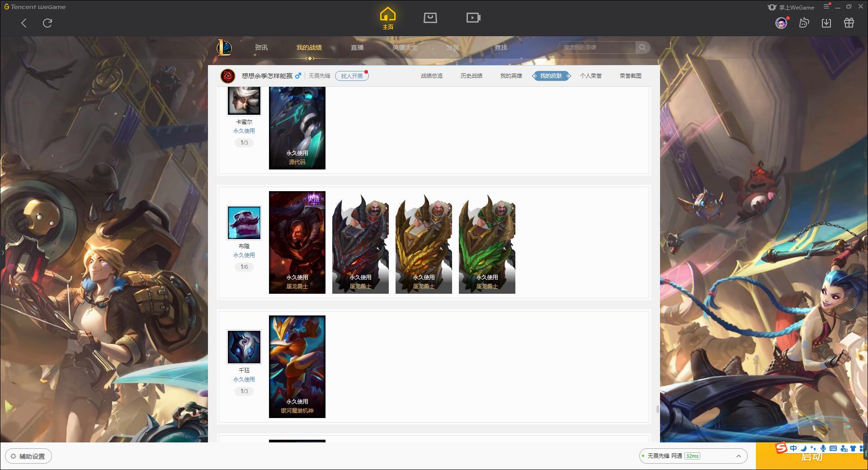Switch to 我的战绩 tab

(309, 47)
